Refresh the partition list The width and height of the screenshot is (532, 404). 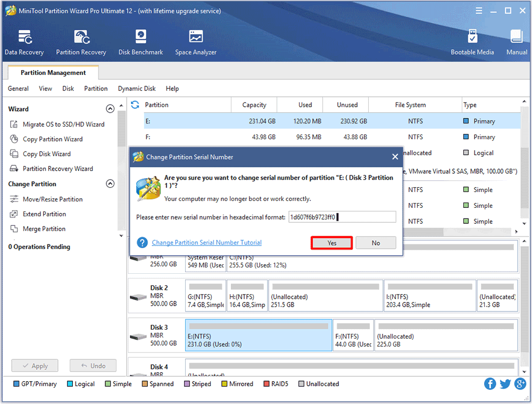[135, 105]
